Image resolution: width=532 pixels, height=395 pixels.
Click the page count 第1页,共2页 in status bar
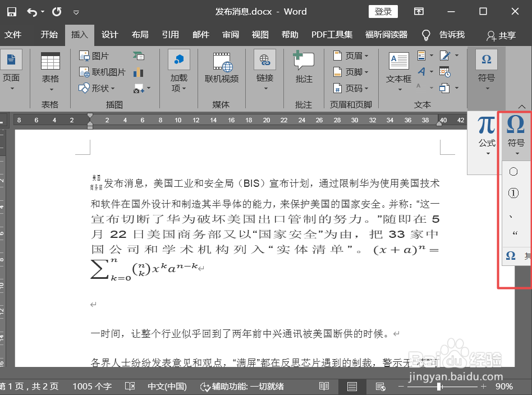(x=29, y=387)
